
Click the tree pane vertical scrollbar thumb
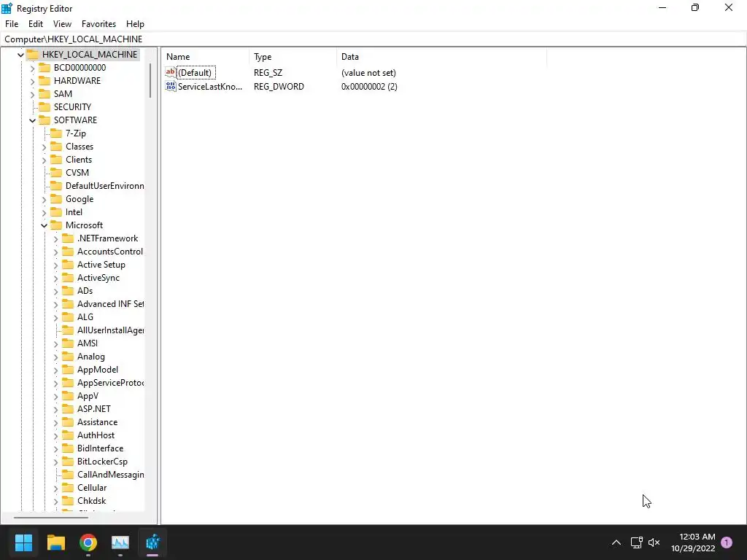150,80
